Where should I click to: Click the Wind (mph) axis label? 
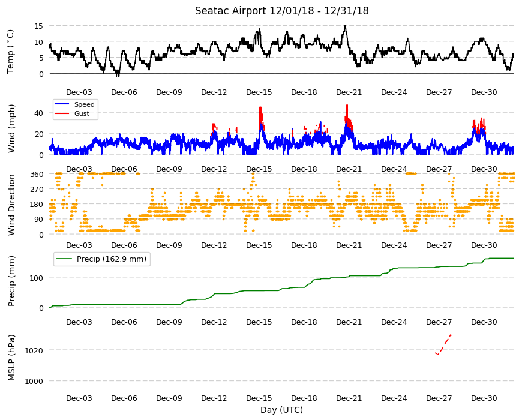click(x=11, y=128)
